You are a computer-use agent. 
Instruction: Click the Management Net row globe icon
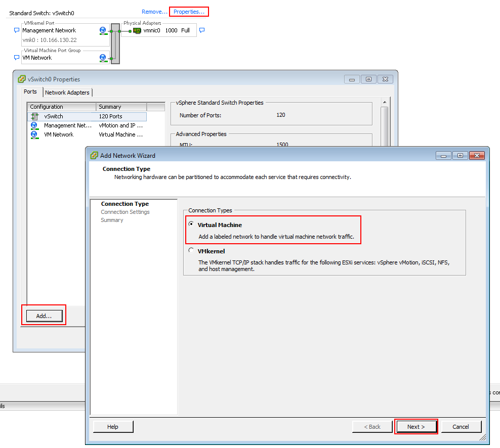[34, 125]
